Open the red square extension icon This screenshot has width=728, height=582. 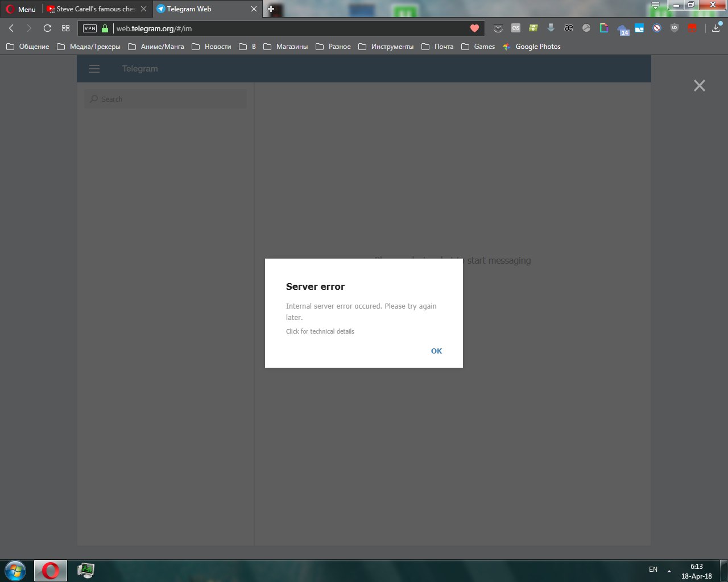692,28
